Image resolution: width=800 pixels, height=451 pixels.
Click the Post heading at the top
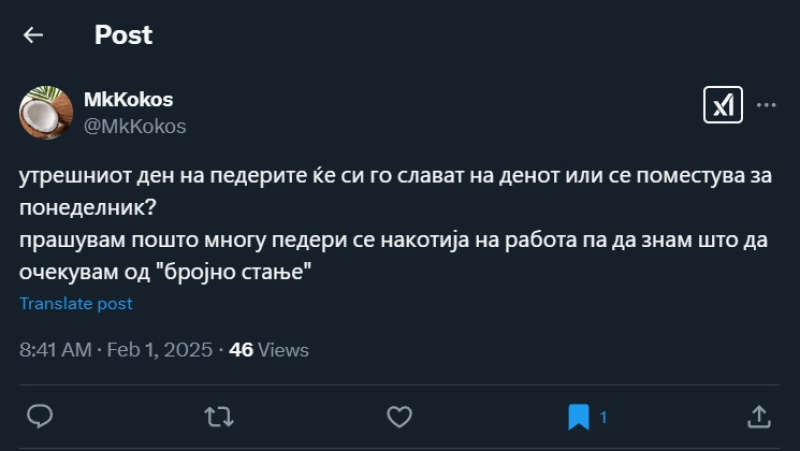click(123, 35)
